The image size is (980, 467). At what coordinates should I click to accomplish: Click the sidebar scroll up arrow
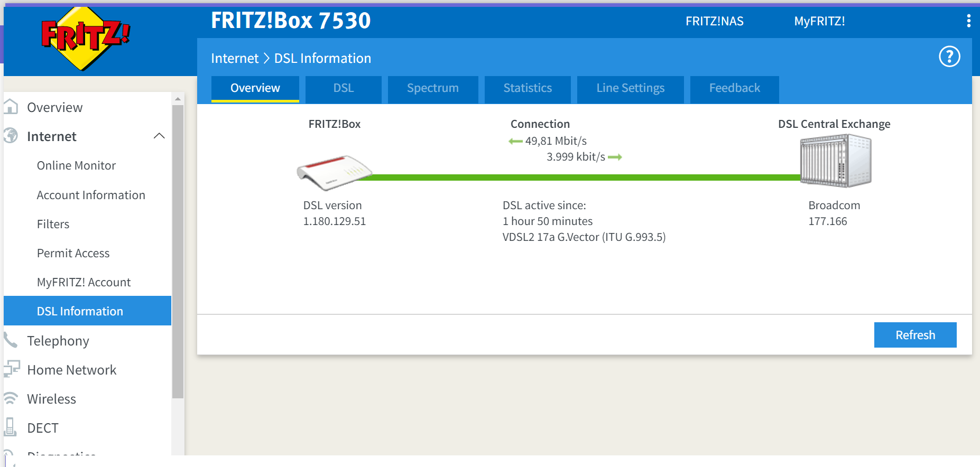coord(178,99)
